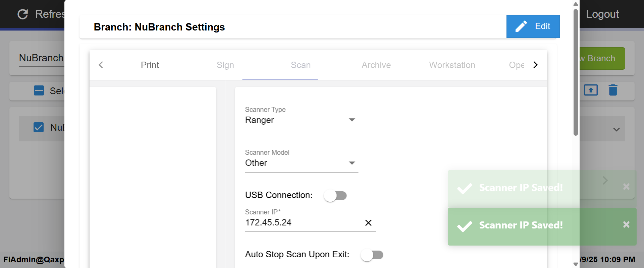Open the Scanner Model dropdown
Viewport: 644px width, 268px height.
tap(301, 163)
